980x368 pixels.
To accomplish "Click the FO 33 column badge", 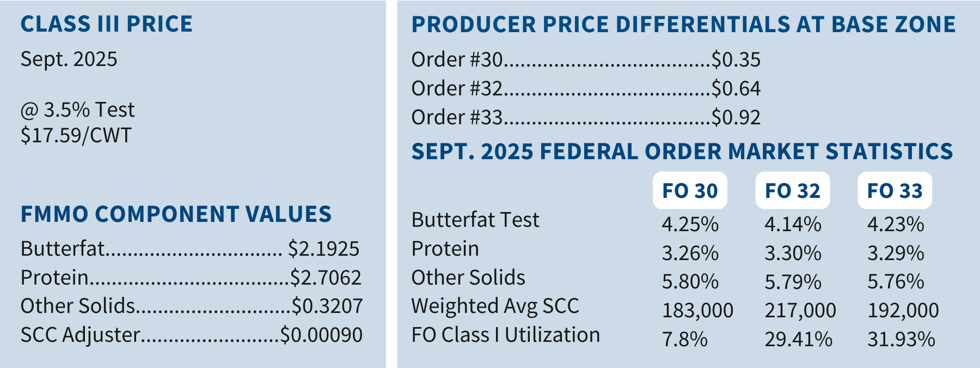I will click(895, 191).
